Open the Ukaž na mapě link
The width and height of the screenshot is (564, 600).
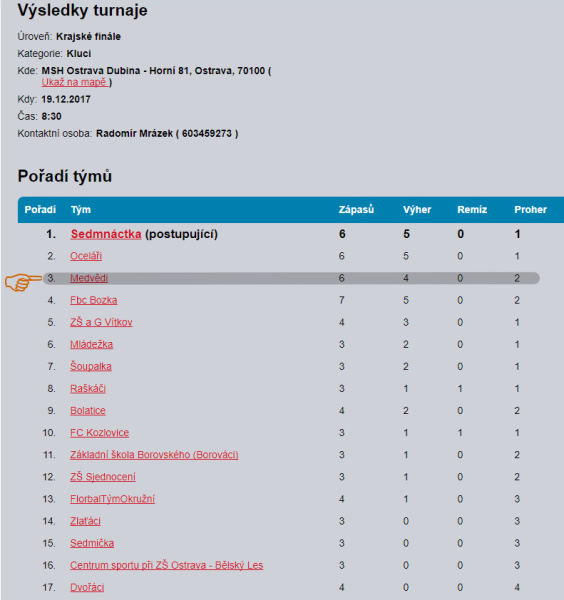[75, 82]
